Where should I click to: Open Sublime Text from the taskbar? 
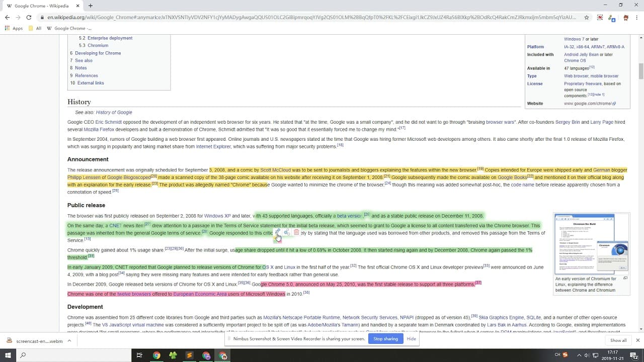click(190, 355)
